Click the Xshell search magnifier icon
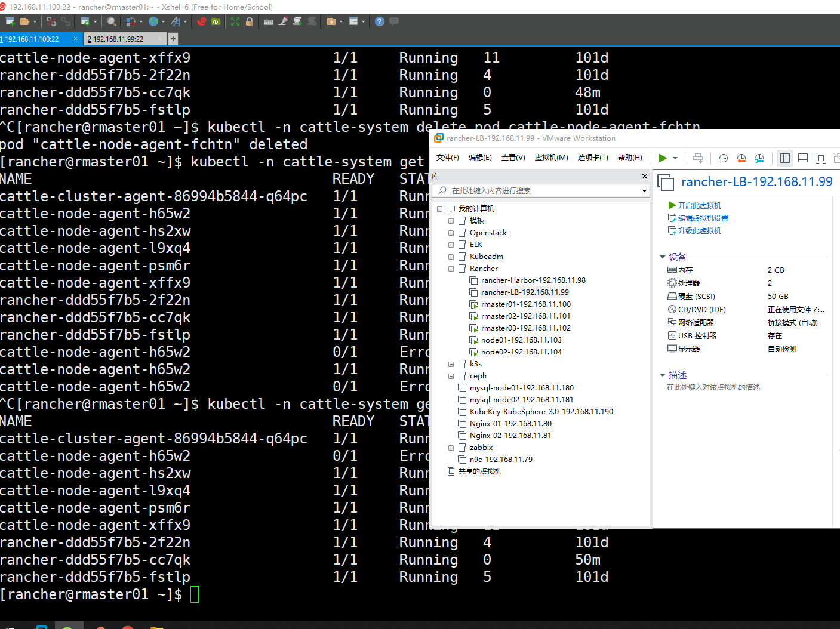Image resolution: width=840 pixels, height=629 pixels. coord(112,21)
